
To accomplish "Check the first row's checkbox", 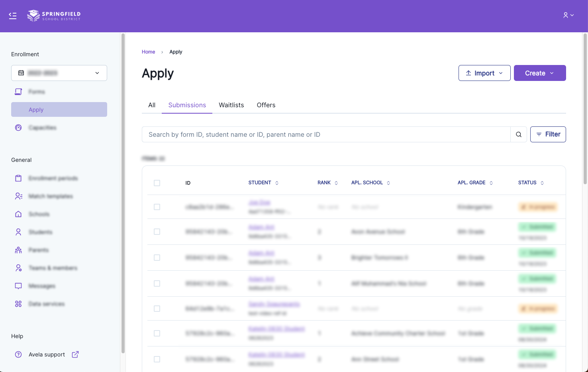I will pos(157,207).
